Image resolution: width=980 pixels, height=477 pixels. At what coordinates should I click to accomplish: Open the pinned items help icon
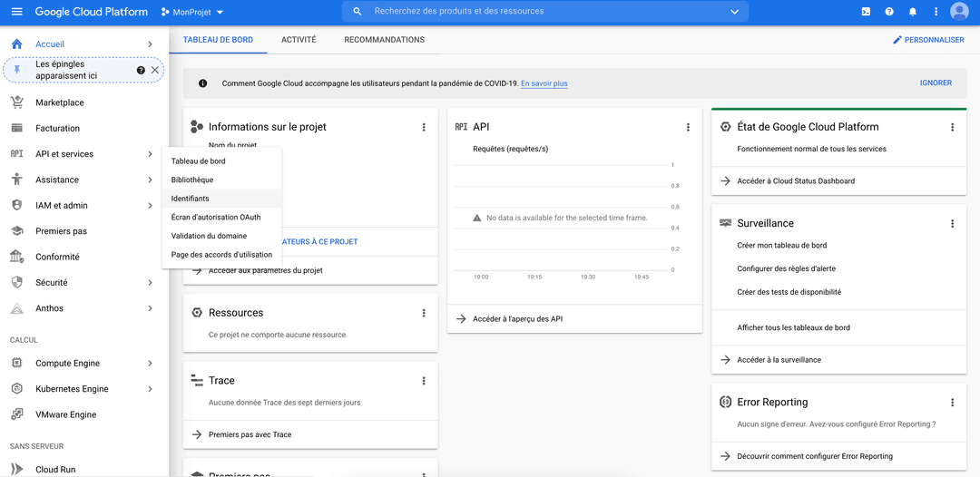tap(141, 70)
